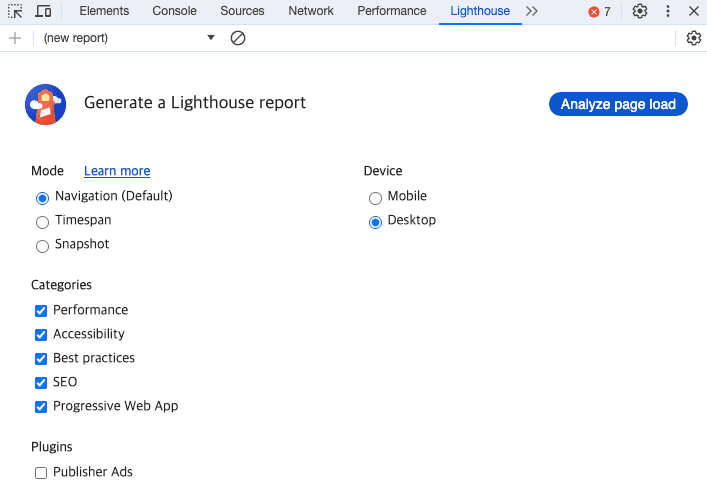This screenshot has width=707, height=484.
Task: Choose the Snapshot mode radio button
Action: coord(42,246)
